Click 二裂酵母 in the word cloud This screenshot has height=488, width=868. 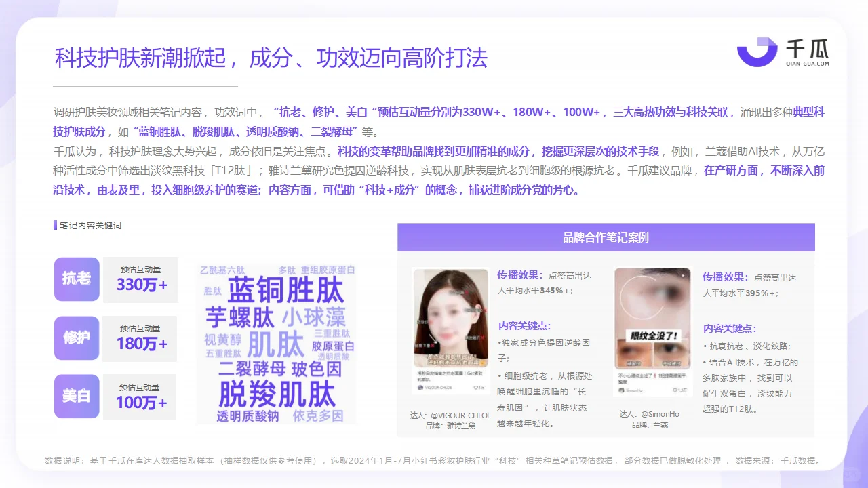point(252,369)
